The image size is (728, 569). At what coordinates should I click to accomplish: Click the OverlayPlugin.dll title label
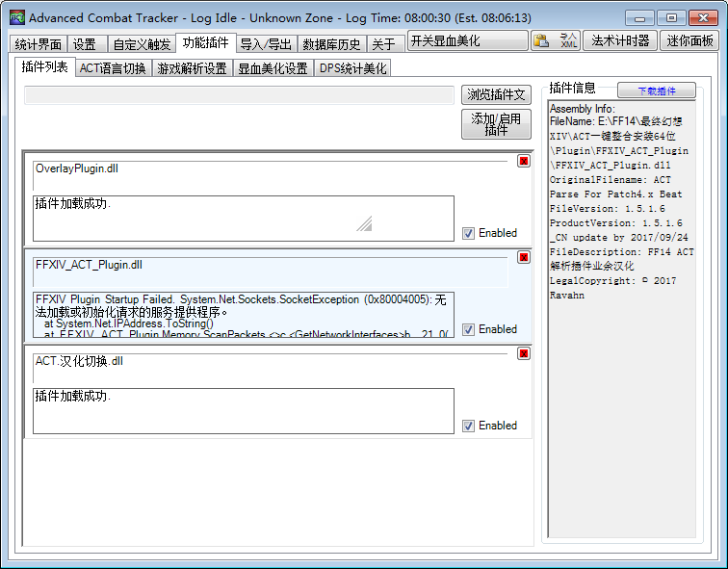tap(77, 168)
